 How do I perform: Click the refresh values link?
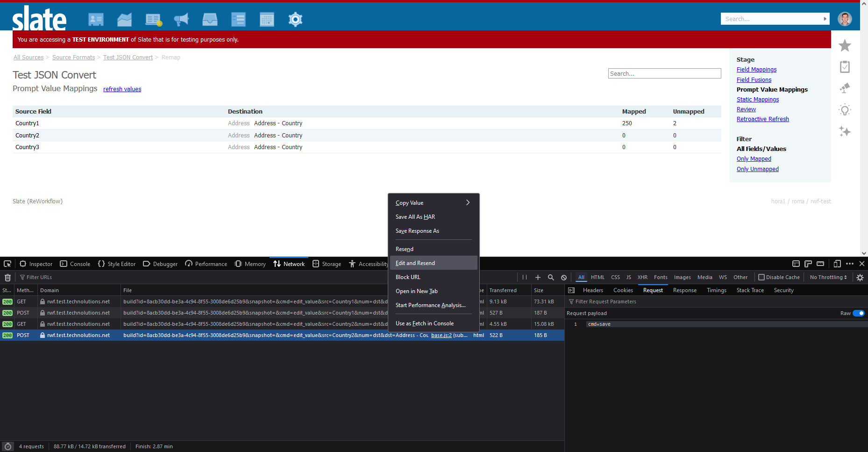point(122,89)
